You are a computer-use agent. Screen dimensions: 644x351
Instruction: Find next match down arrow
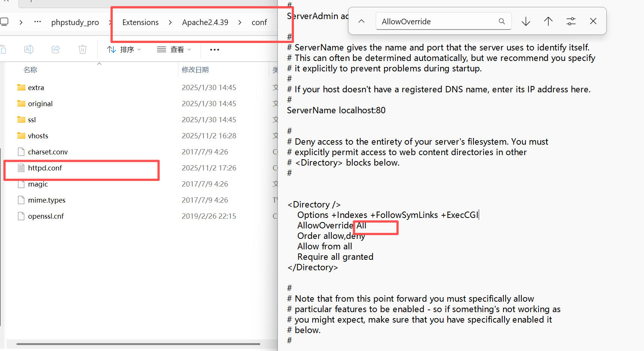(x=526, y=21)
